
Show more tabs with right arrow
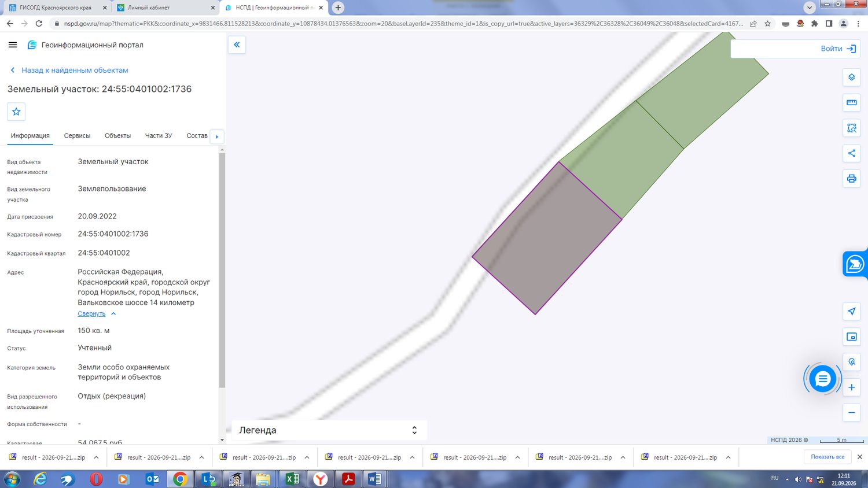[217, 136]
